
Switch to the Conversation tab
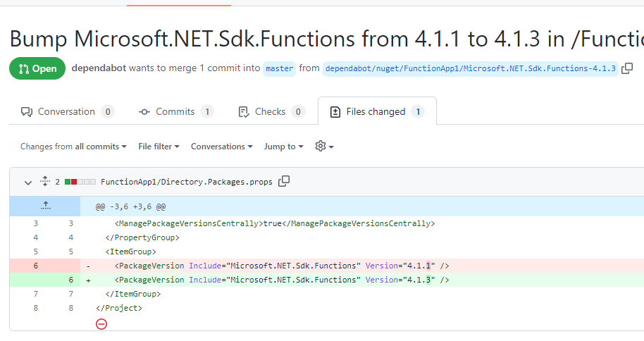(x=68, y=112)
